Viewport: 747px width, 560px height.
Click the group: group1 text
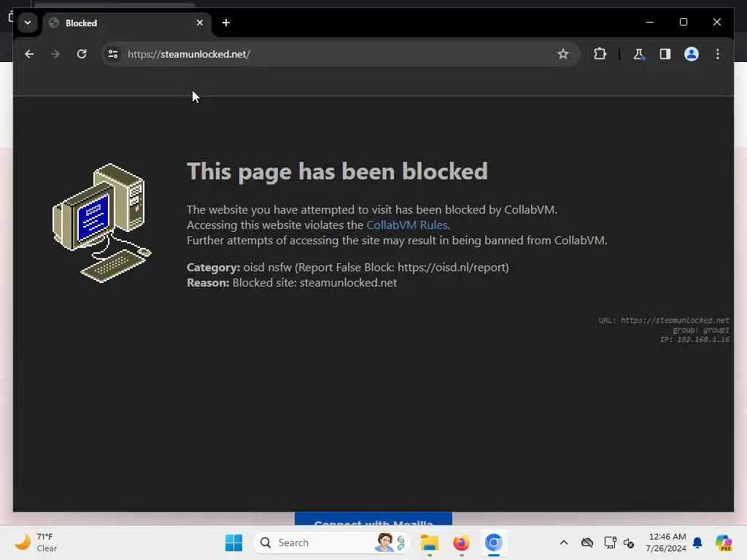tap(701, 330)
